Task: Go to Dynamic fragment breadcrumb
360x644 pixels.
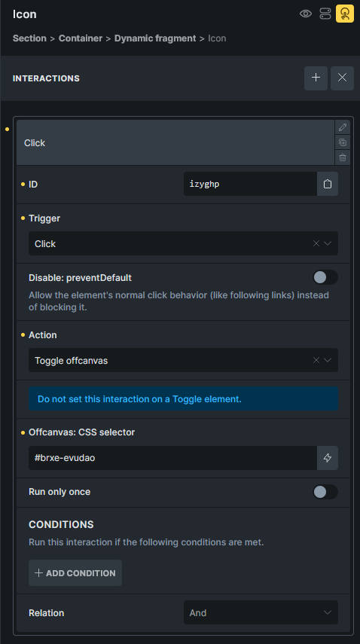Action: pos(155,38)
